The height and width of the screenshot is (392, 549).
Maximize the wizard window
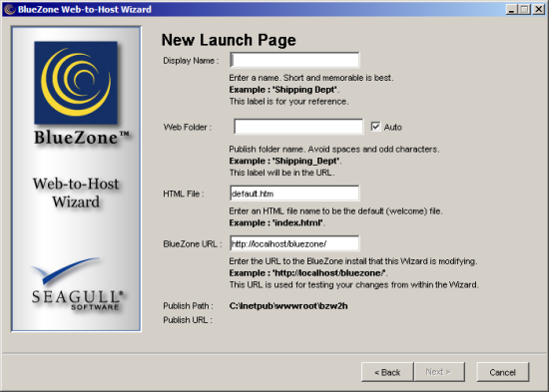click(x=524, y=9)
